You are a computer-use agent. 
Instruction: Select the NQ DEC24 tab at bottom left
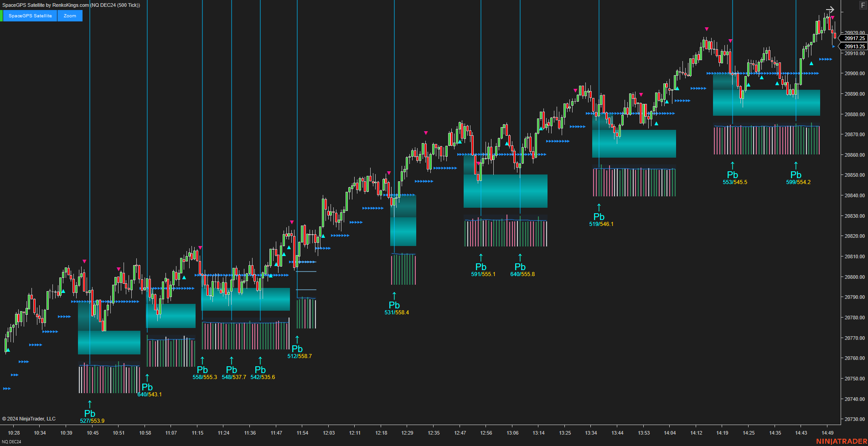11,441
